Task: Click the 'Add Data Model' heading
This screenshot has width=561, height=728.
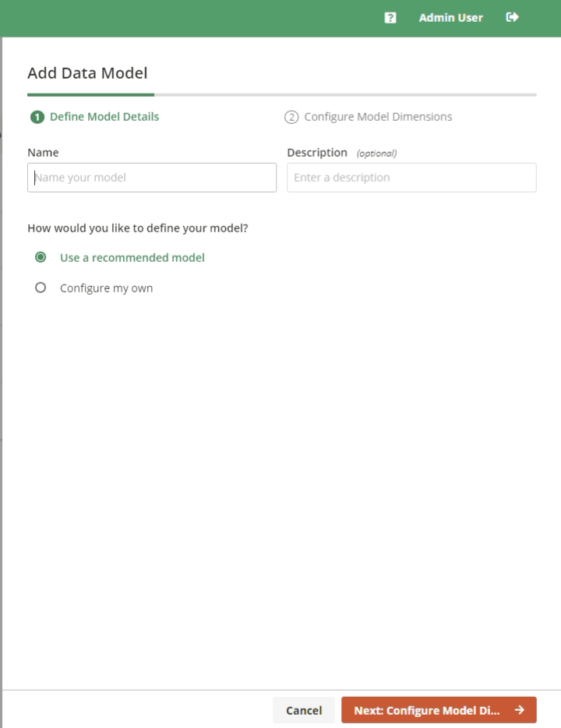Action: [x=87, y=73]
